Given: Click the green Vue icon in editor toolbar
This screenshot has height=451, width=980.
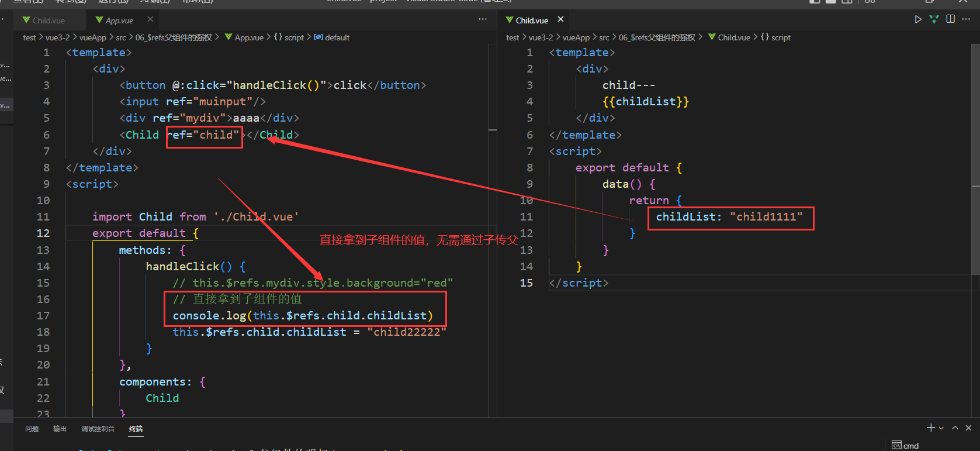Looking at the screenshot, I should (934, 19).
